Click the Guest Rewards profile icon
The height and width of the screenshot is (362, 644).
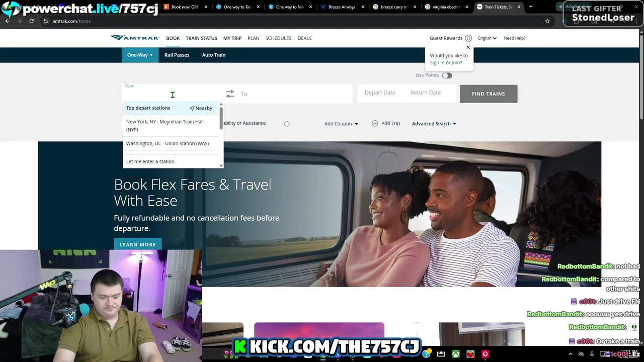click(468, 38)
